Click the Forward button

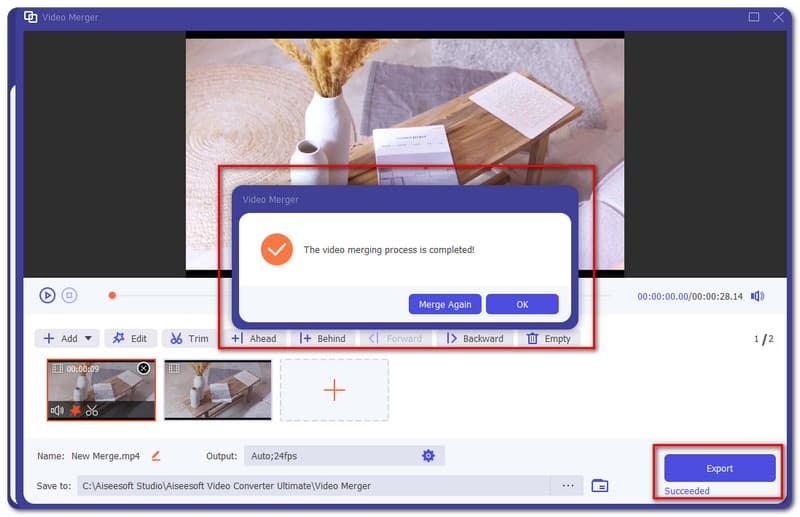point(395,338)
